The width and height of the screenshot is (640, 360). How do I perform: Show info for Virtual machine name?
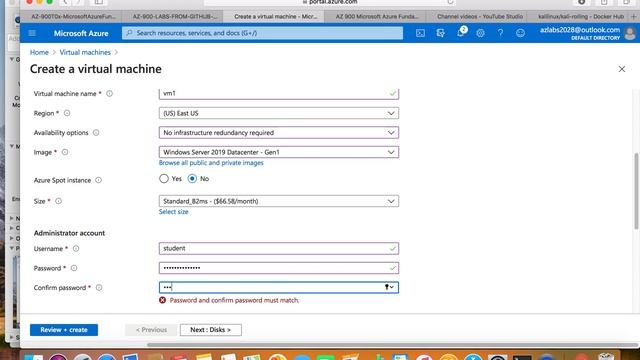pyautogui.click(x=109, y=93)
